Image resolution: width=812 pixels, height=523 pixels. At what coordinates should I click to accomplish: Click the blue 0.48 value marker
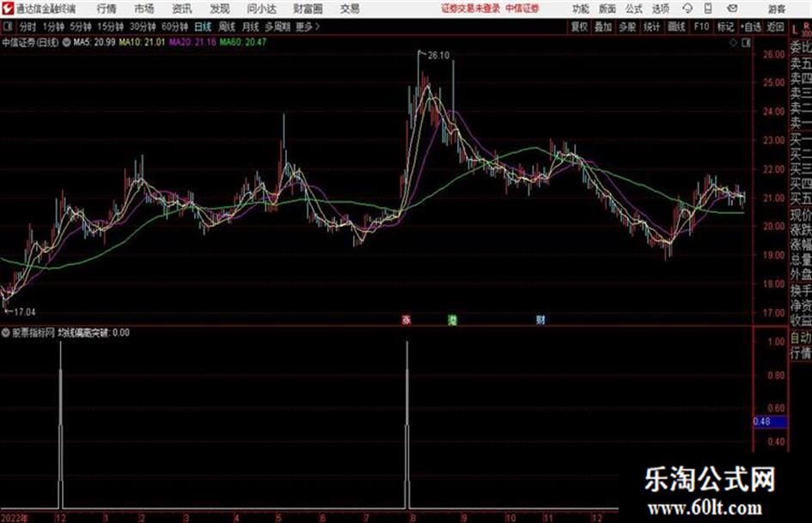pos(771,422)
